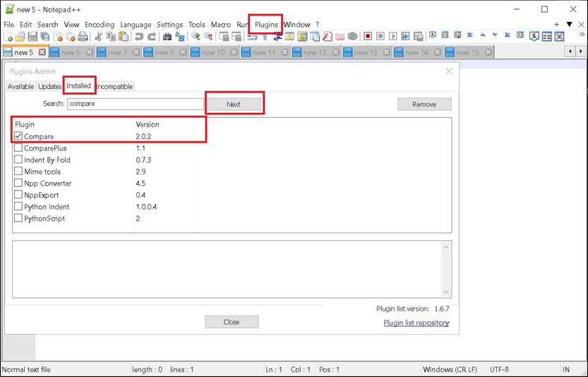Click the Cut scissors icon

(x=98, y=37)
